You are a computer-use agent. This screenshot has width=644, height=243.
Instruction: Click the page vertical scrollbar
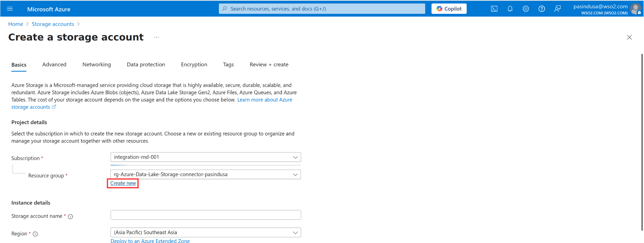642,142
